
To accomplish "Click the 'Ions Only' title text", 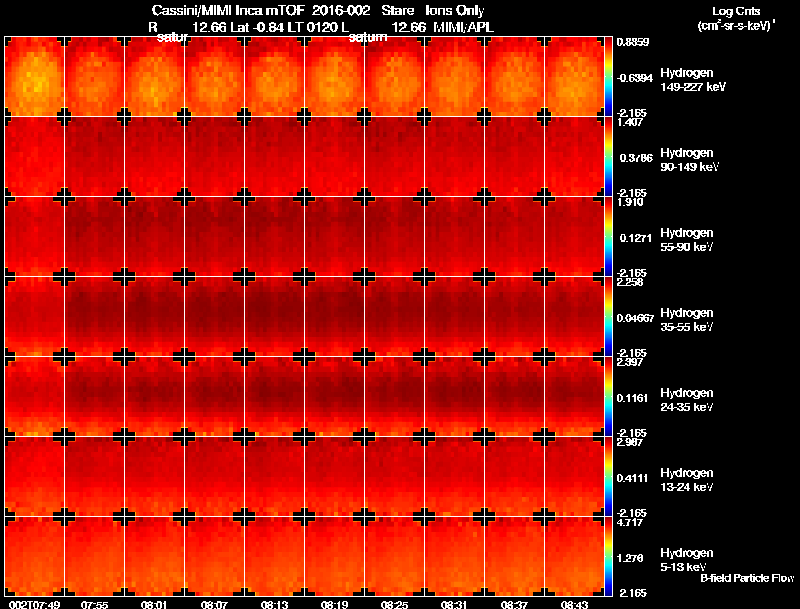I will [455, 11].
